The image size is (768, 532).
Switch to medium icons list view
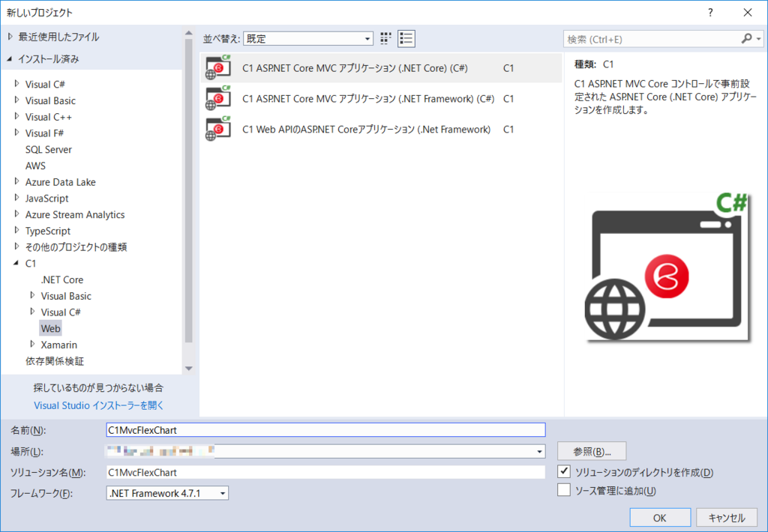pos(406,39)
